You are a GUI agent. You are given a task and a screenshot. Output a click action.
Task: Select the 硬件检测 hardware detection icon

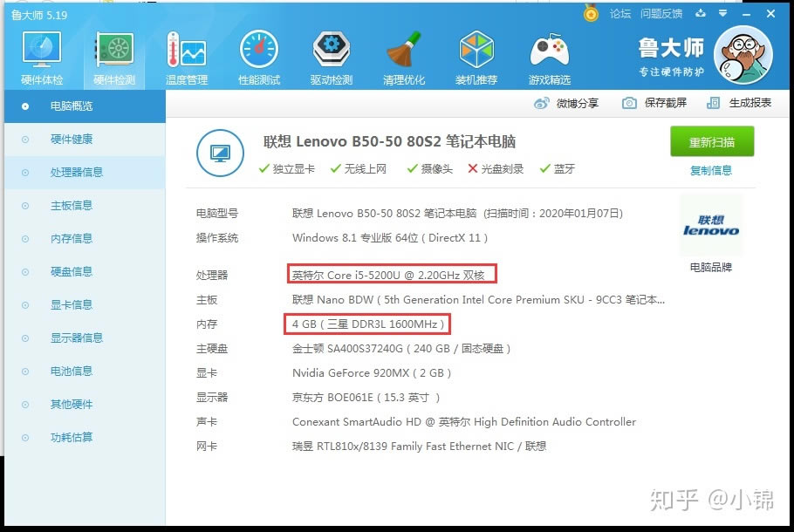tap(114, 58)
